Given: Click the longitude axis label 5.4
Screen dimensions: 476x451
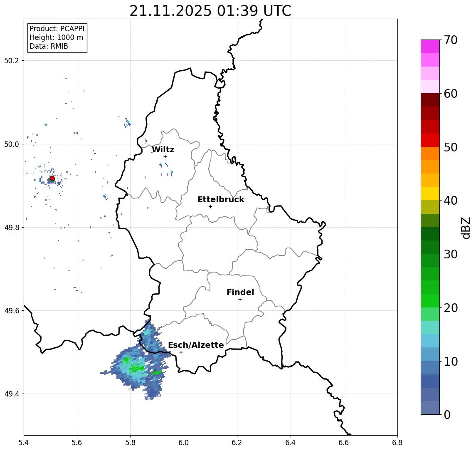Looking at the screenshot, I should [24, 443].
